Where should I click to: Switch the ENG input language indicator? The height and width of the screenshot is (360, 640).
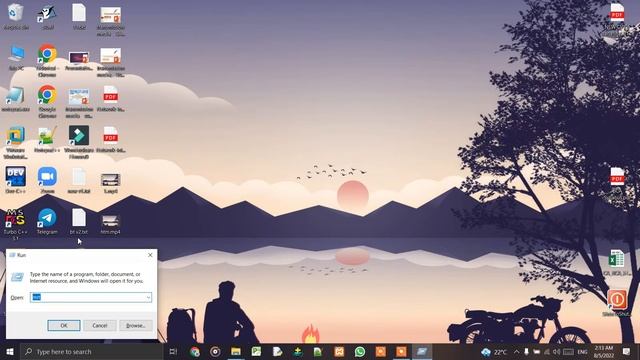tap(582, 351)
